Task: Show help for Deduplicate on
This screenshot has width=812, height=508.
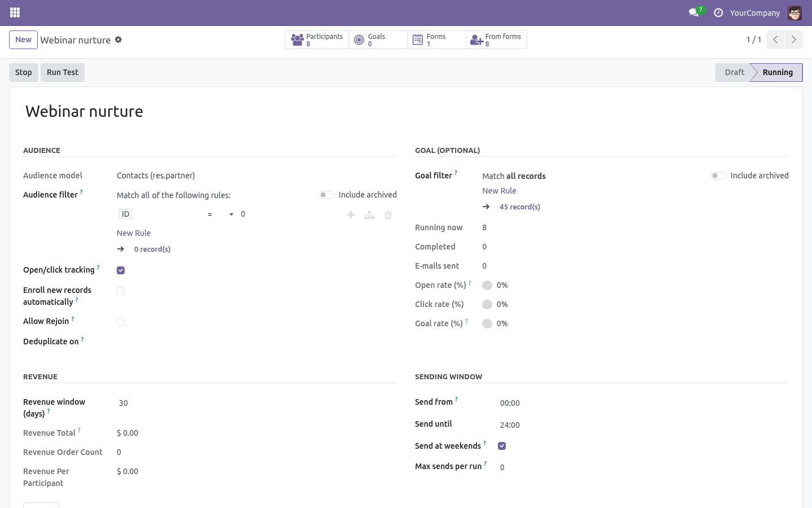Action: pyautogui.click(x=82, y=339)
